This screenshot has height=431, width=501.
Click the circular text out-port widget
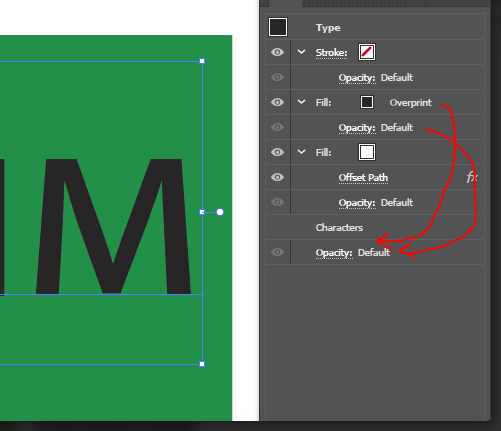(x=220, y=212)
